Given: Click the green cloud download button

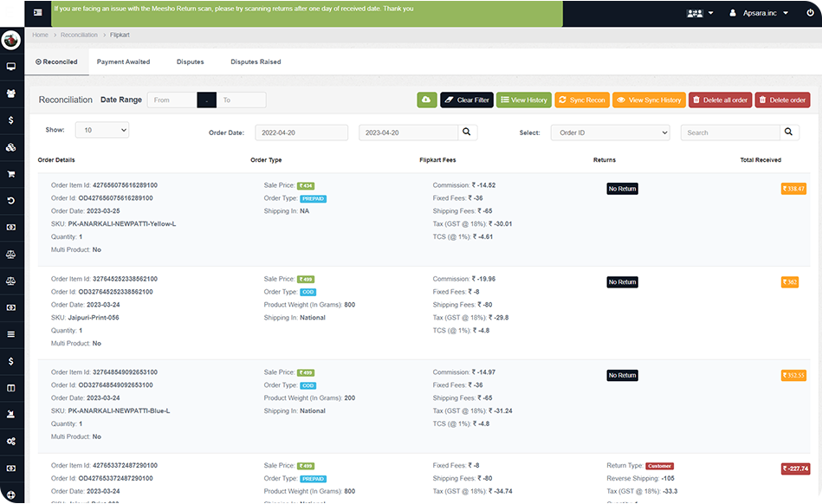Looking at the screenshot, I should [427, 100].
